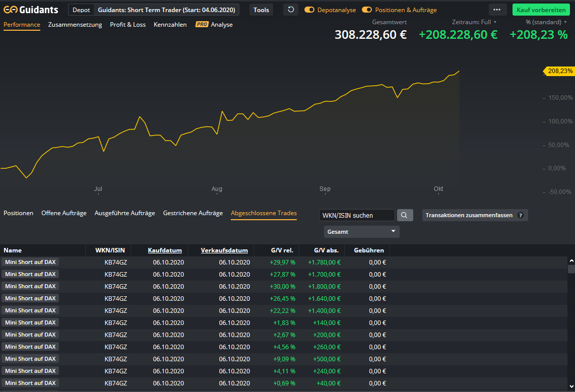Viewport: 575px width, 392px height.
Task: Click the 208,23% chart value marker
Action: [x=558, y=71]
